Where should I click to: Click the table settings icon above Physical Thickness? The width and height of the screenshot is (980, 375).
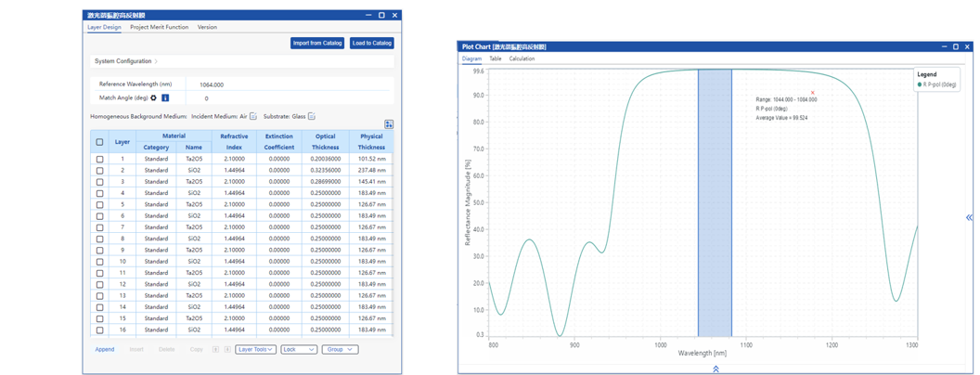coord(389,124)
